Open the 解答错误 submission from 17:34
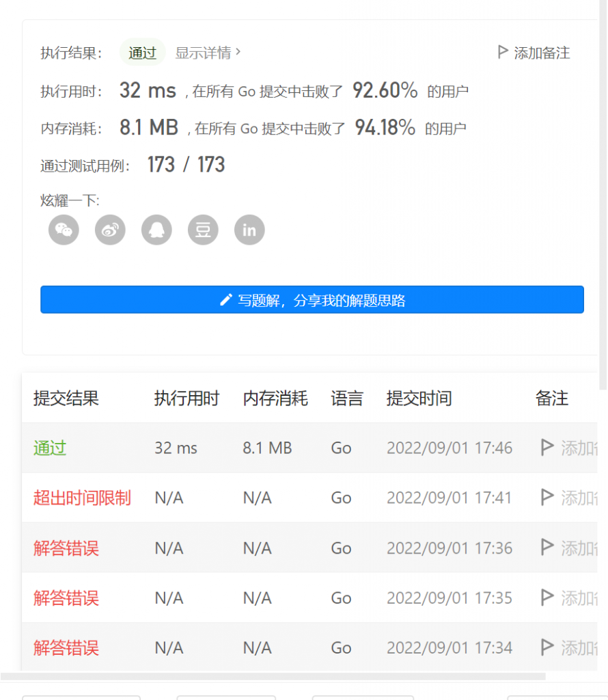608x700 pixels. point(65,647)
